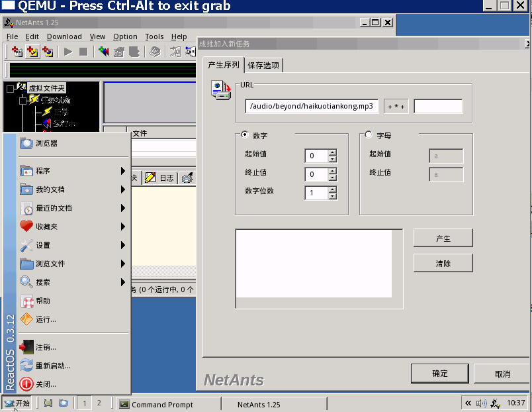This screenshot has height=412, width=532.
Task: Open the Tools menu
Action: pyautogui.click(x=154, y=36)
